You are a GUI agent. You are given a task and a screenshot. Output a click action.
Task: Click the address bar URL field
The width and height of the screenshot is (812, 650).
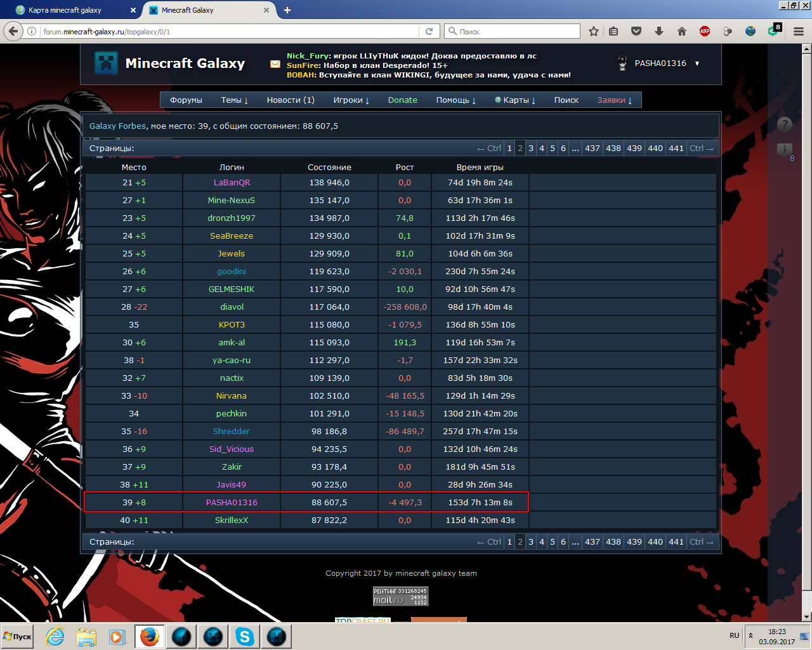click(228, 31)
